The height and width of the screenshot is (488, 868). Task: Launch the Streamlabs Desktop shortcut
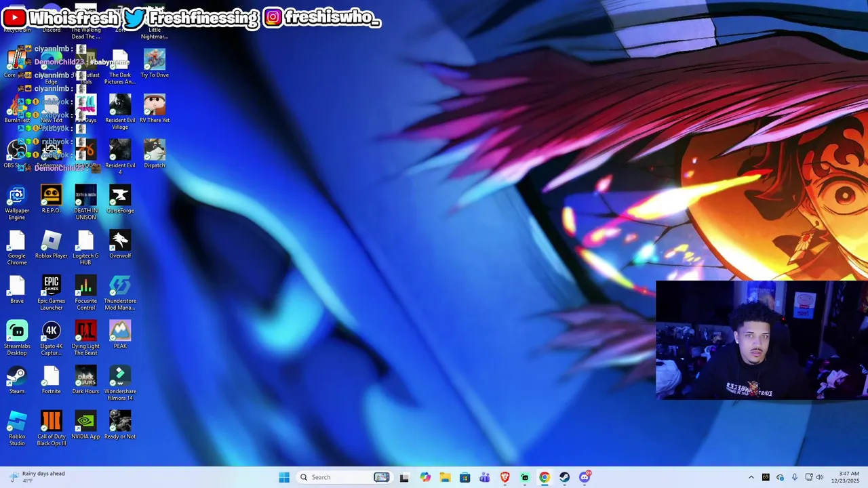tap(17, 338)
